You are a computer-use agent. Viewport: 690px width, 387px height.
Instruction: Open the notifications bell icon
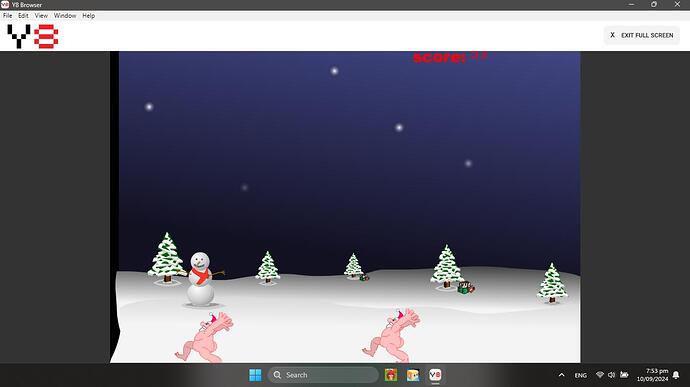coord(676,375)
